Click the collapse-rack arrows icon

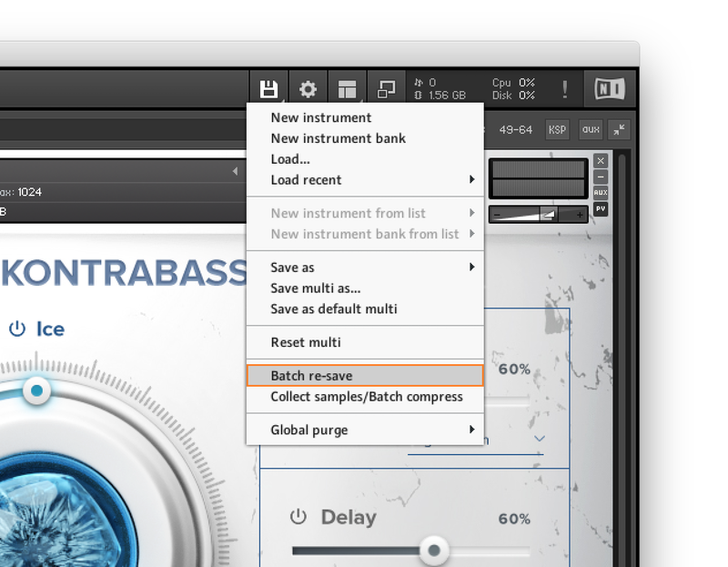pyautogui.click(x=619, y=129)
